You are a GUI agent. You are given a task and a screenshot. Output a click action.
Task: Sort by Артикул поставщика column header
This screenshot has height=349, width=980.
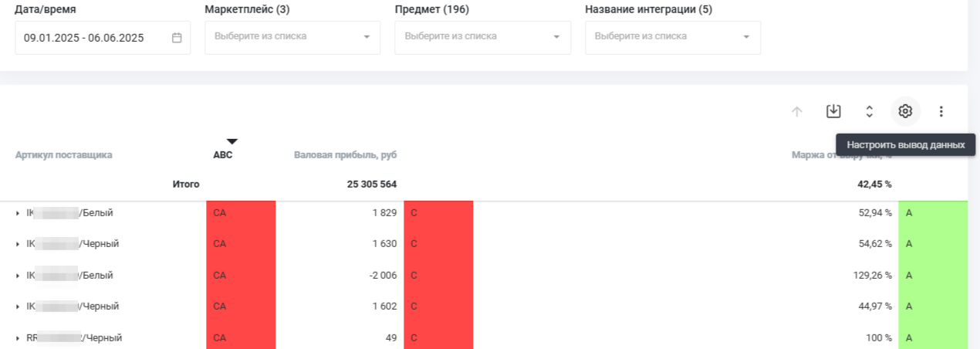pyautogui.click(x=63, y=154)
